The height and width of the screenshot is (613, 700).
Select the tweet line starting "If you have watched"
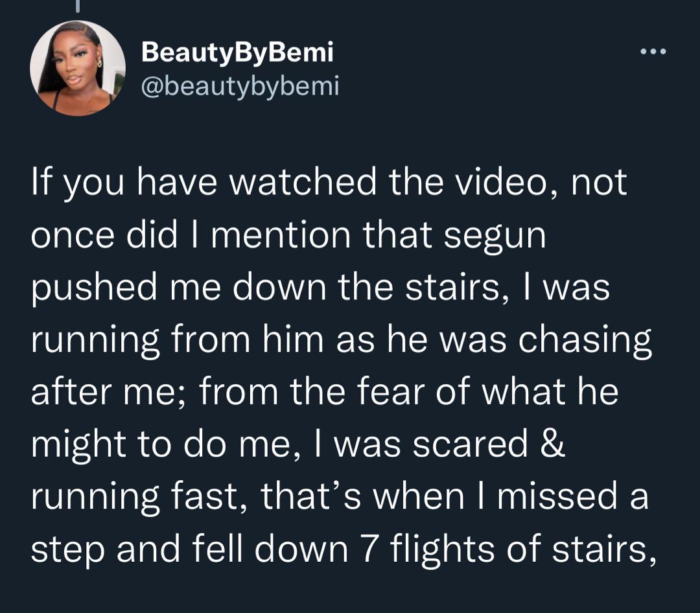pos(329,182)
